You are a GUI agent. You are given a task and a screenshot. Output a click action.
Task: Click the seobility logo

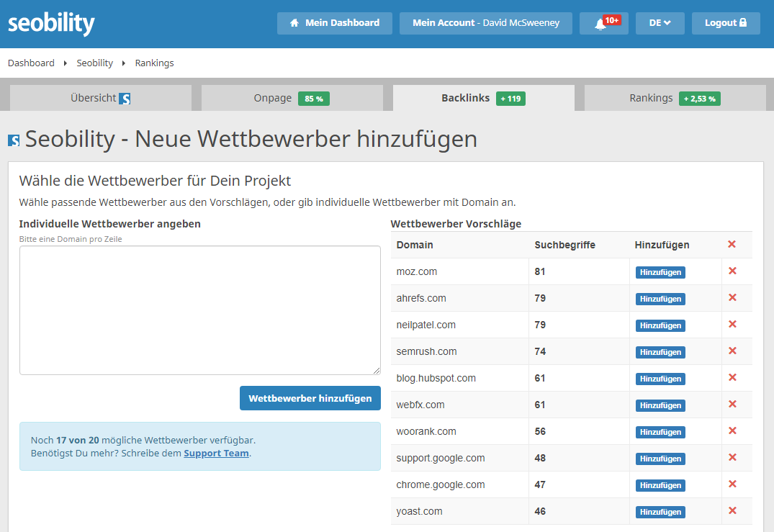(51, 24)
